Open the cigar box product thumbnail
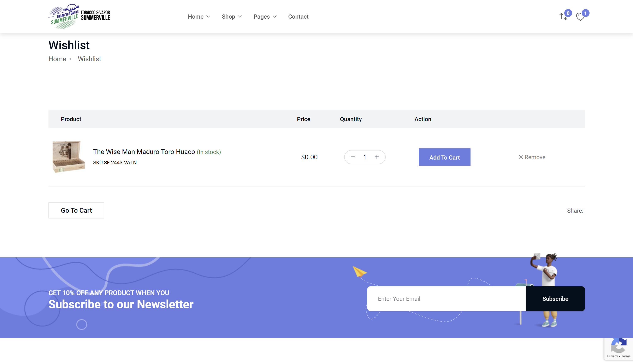The width and height of the screenshot is (633, 364). pyautogui.click(x=68, y=157)
